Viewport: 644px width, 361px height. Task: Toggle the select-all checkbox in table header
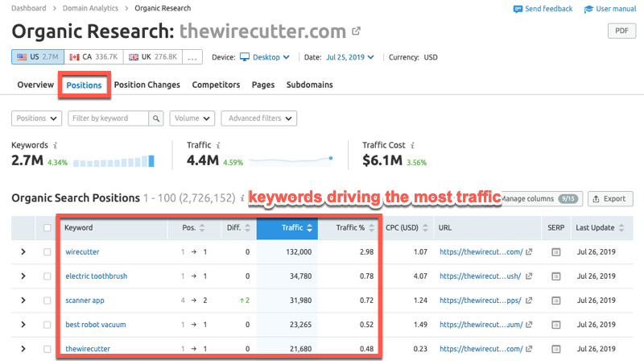coord(47,228)
